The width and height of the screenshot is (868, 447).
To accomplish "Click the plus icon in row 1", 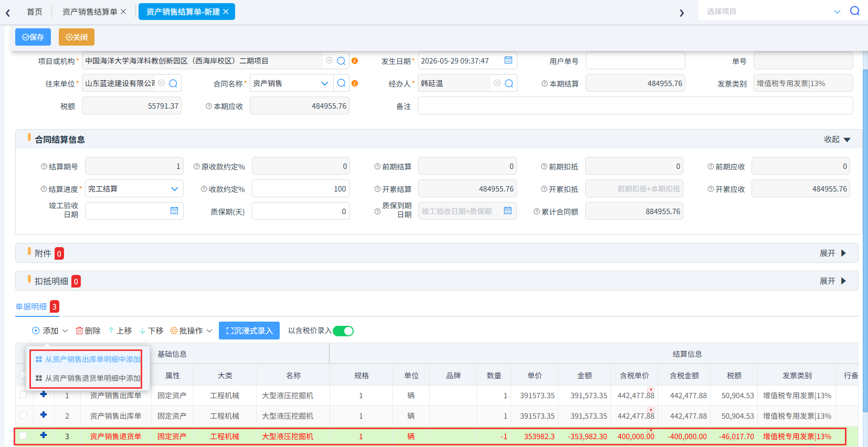I will pos(44,395).
